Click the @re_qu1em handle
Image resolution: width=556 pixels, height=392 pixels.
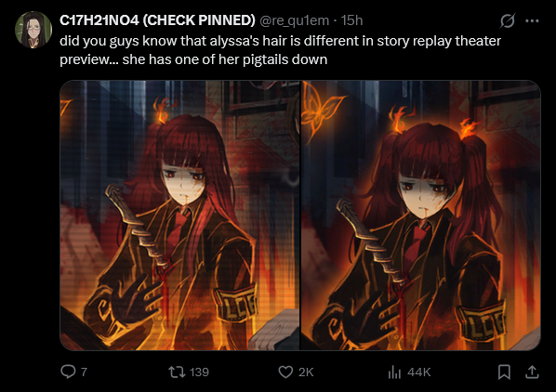[295, 20]
